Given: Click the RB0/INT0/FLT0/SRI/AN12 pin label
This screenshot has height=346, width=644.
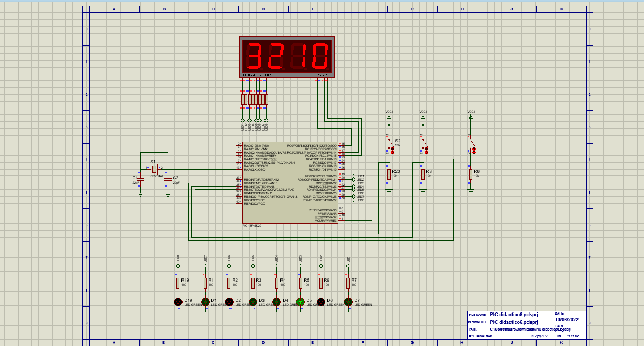Looking at the screenshot, I should point(261,179).
